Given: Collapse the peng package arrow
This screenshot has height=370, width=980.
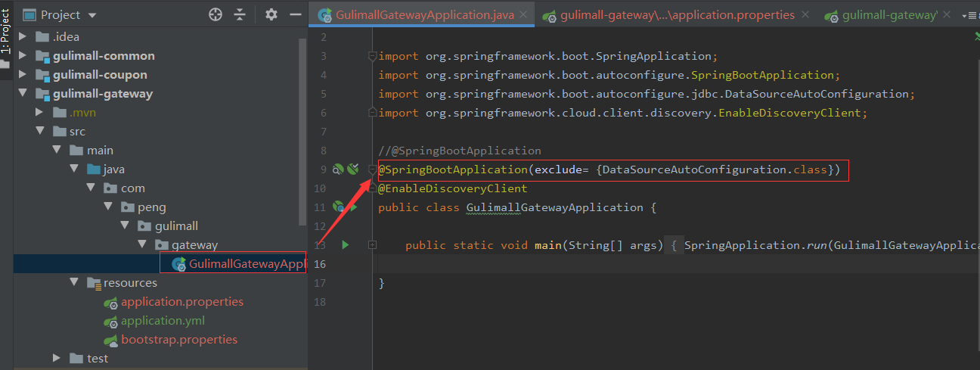Looking at the screenshot, I should click(107, 207).
